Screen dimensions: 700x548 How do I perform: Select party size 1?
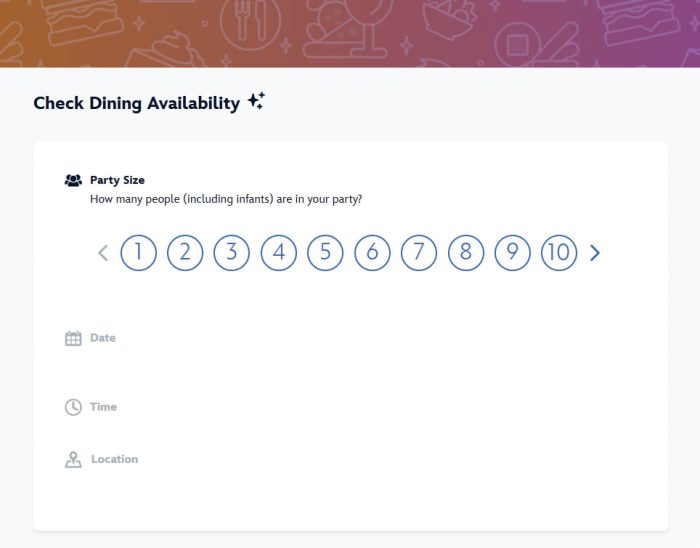[138, 253]
